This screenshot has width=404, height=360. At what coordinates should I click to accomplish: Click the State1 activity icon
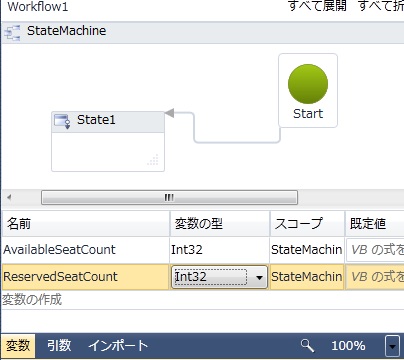pyautogui.click(x=62, y=121)
